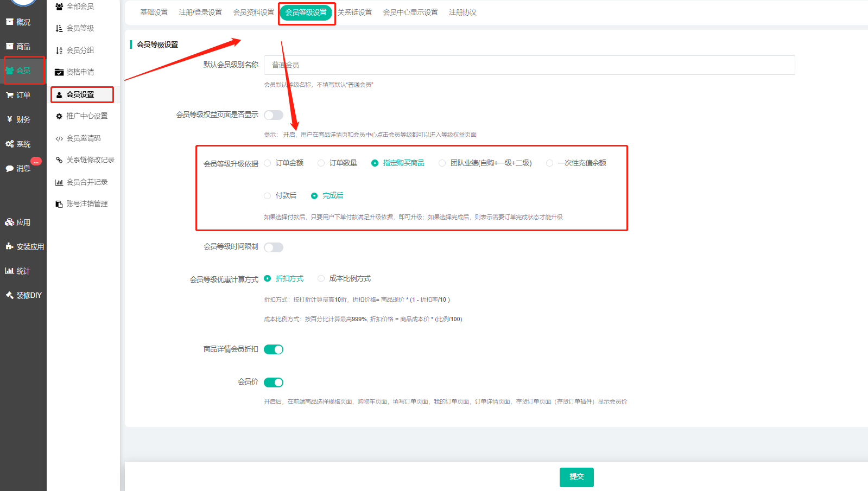
Task: Click the 应用 cubes icon
Action: pos(9,222)
